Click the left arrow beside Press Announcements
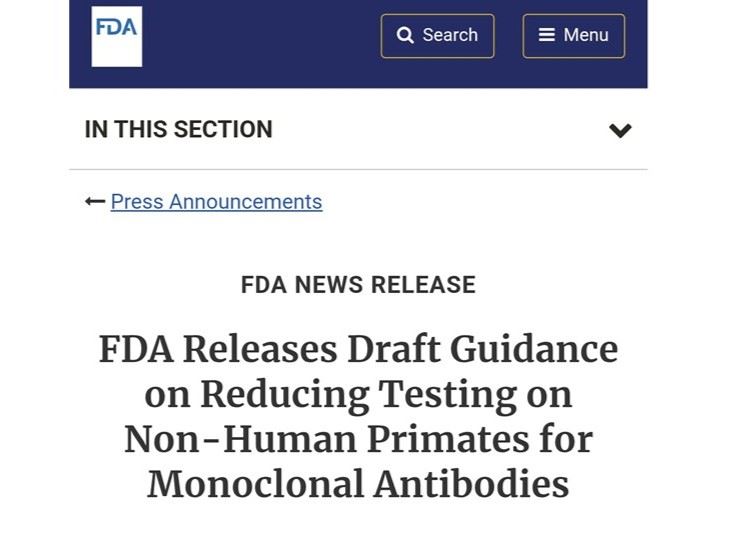 pos(95,202)
